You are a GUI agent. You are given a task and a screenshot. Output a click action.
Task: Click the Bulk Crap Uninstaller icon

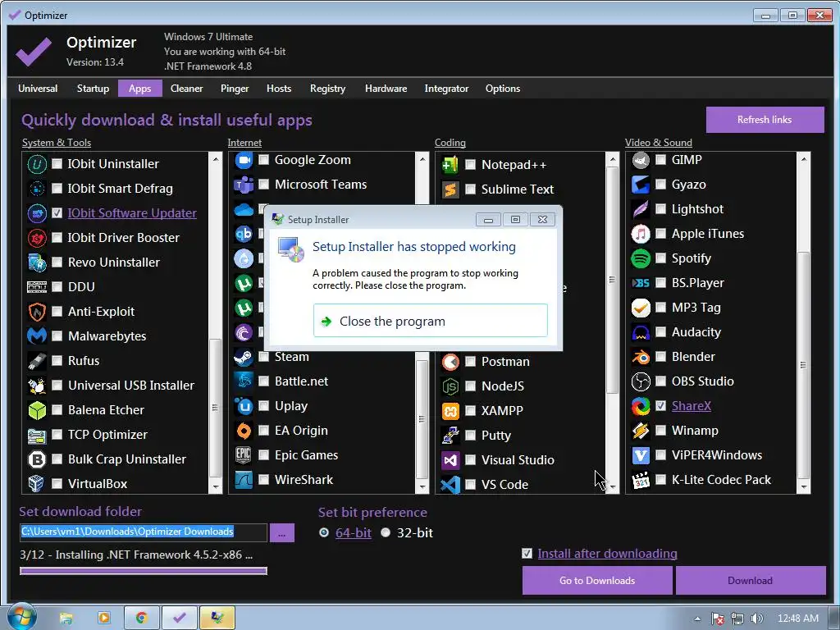tap(37, 459)
